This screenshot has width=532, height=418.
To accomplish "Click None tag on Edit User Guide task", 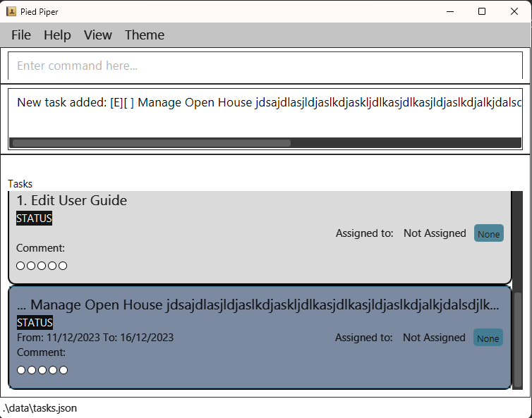I will [488, 233].
